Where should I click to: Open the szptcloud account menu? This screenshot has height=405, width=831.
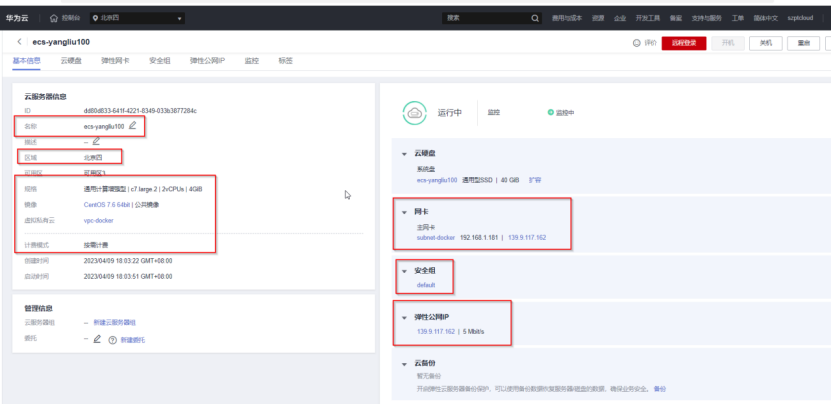click(800, 18)
